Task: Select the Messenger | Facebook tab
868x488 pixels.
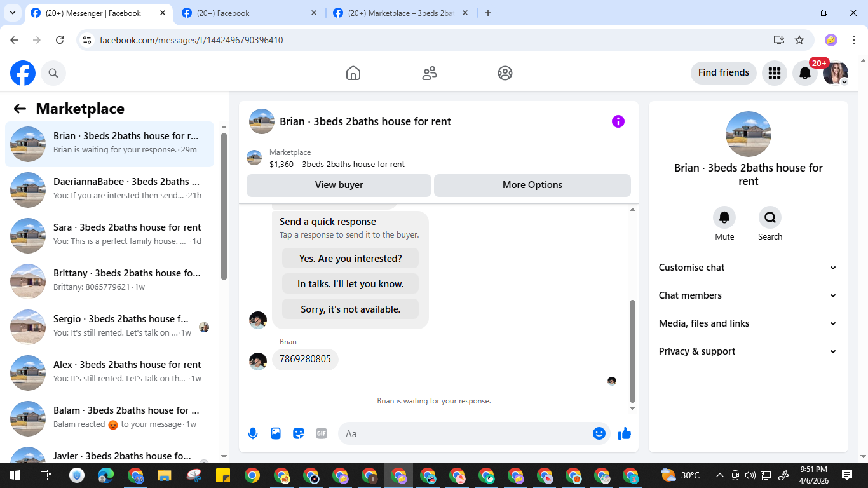Action: point(98,13)
